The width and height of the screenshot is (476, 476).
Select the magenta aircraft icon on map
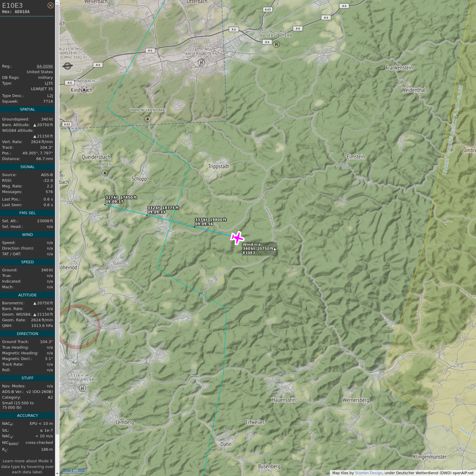click(237, 238)
